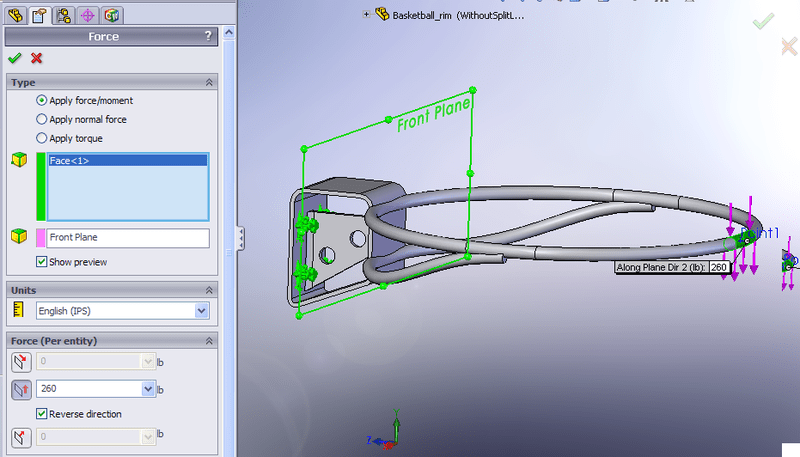This screenshot has width=800, height=457.
Task: Accept force with the green checkmark
Action: pyautogui.click(x=15, y=59)
